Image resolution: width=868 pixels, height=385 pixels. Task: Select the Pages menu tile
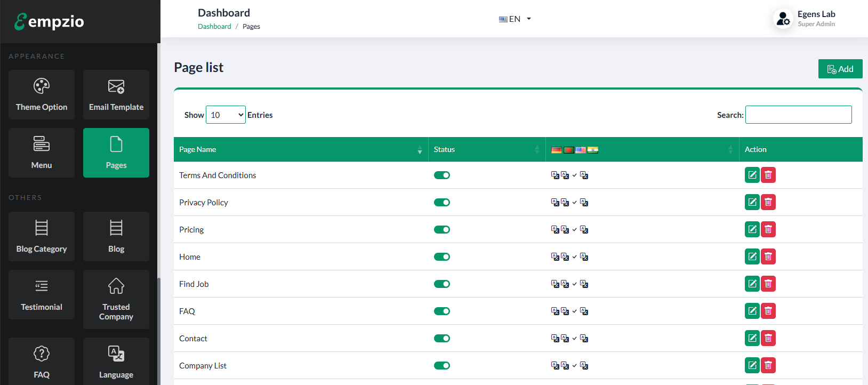116,153
